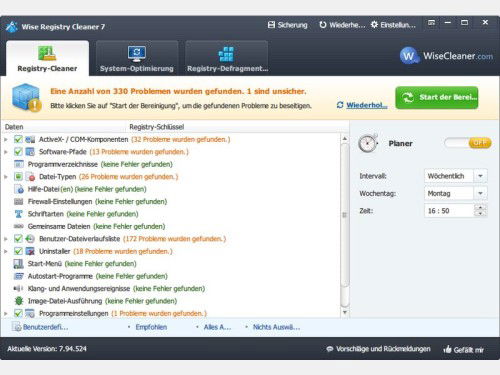Open the Wochentag Montag dropdown

tap(456, 193)
